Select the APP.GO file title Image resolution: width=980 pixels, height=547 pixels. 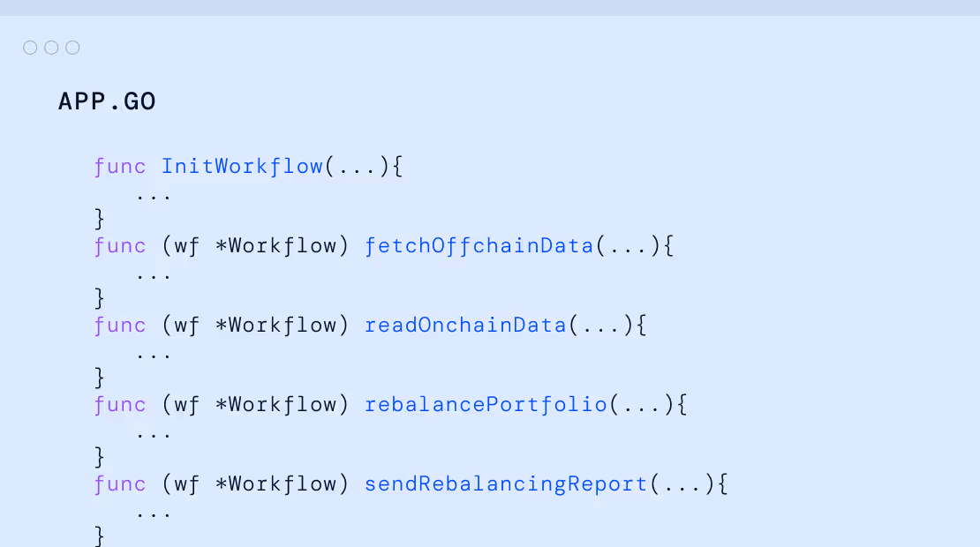(x=107, y=101)
